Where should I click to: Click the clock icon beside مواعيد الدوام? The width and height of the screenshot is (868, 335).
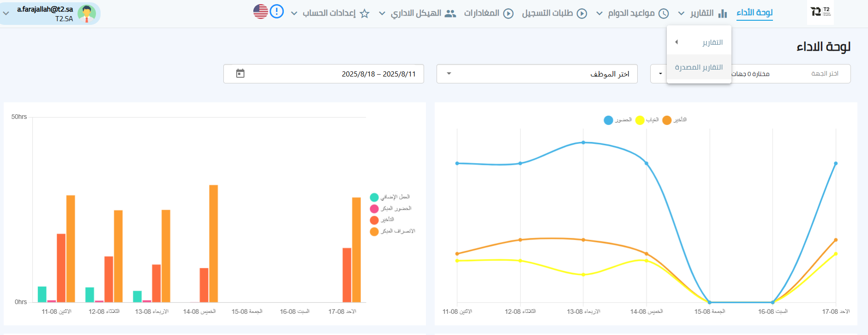tap(664, 13)
